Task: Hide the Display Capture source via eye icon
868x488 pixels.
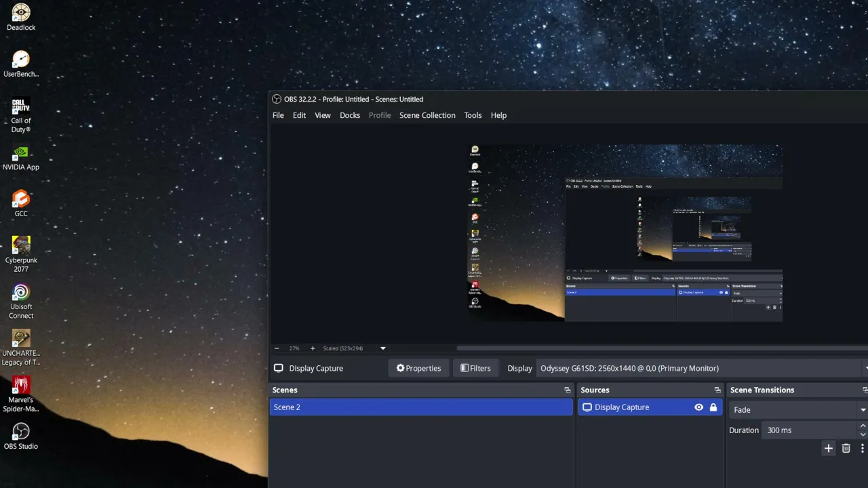Action: coord(698,407)
